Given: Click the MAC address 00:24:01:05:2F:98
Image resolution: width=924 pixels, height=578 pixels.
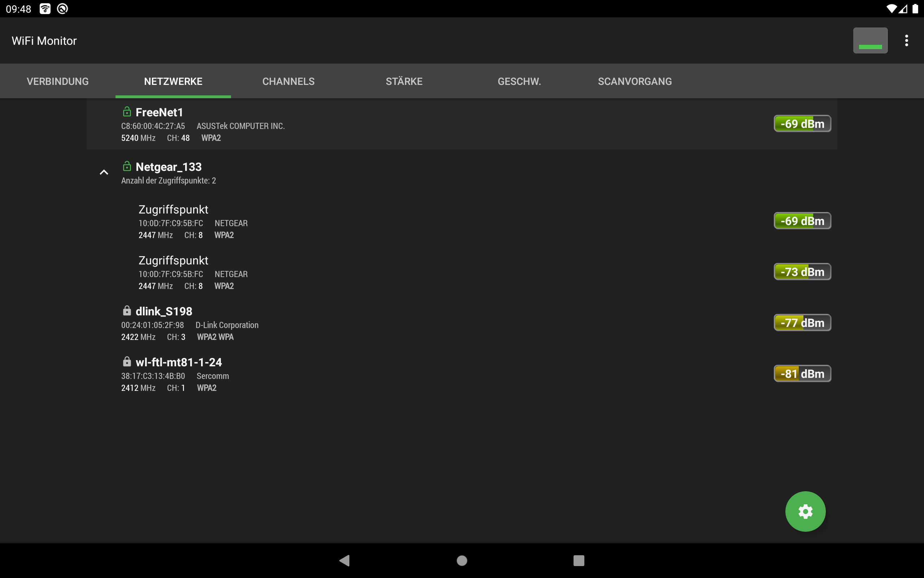Looking at the screenshot, I should 152,325.
